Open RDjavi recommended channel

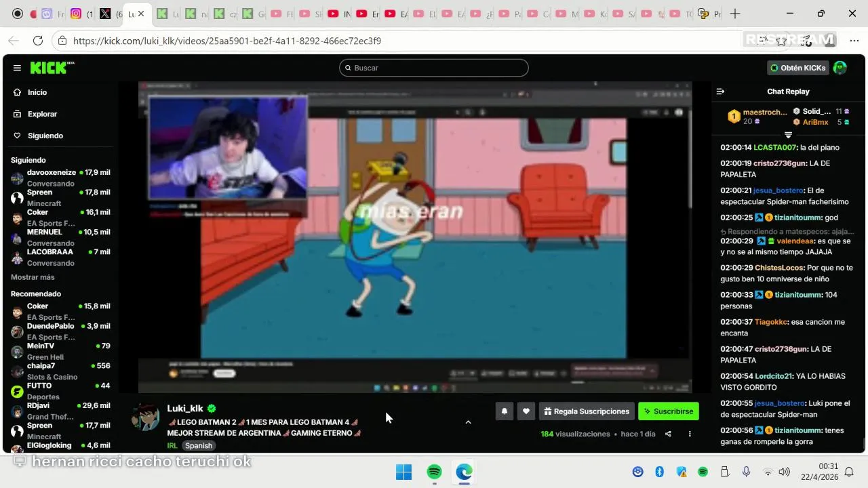pos(60,411)
